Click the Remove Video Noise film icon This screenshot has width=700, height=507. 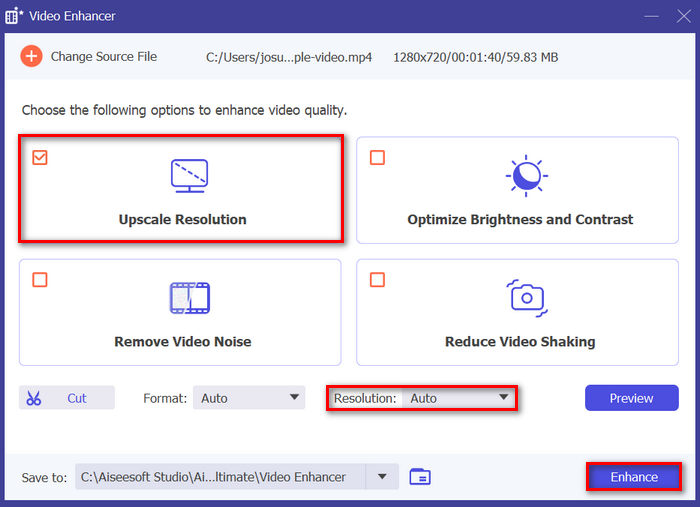pos(190,298)
